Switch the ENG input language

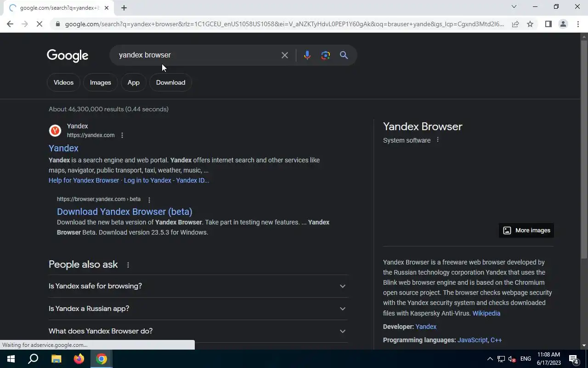[526, 359]
